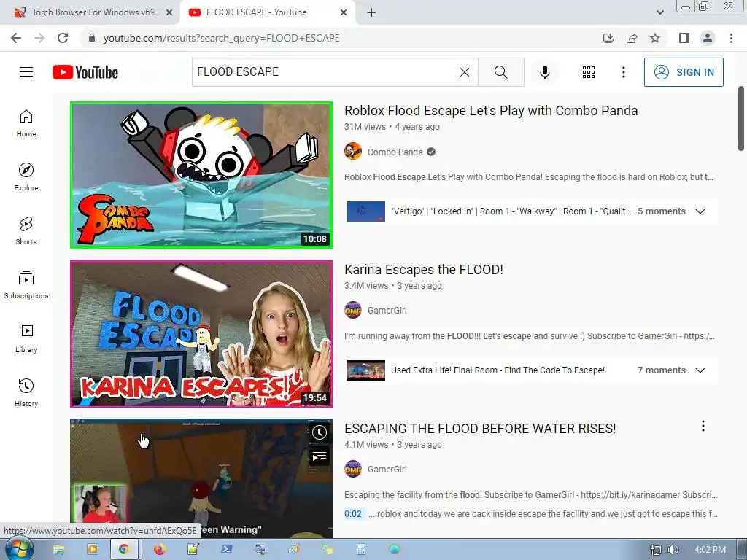747x560 pixels.
Task: Toggle the browser side panel icon
Action: click(x=684, y=38)
